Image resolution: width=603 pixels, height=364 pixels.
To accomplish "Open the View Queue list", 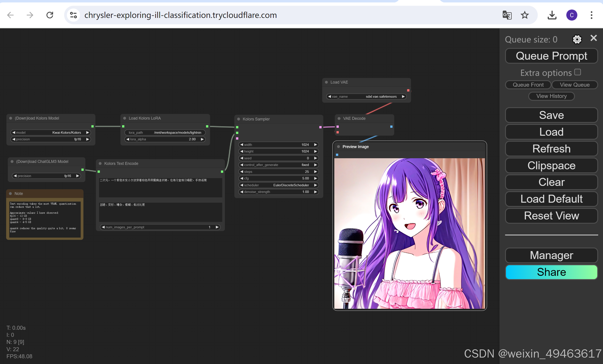I will point(574,85).
